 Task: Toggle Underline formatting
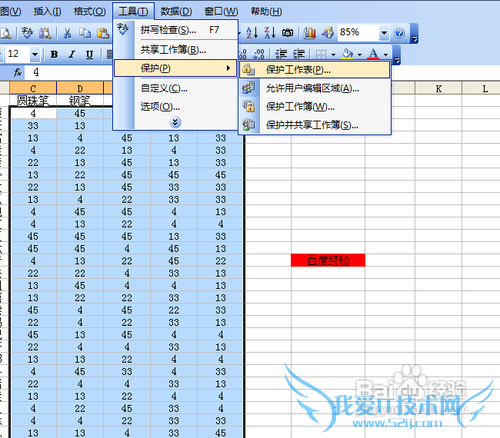tap(89, 54)
